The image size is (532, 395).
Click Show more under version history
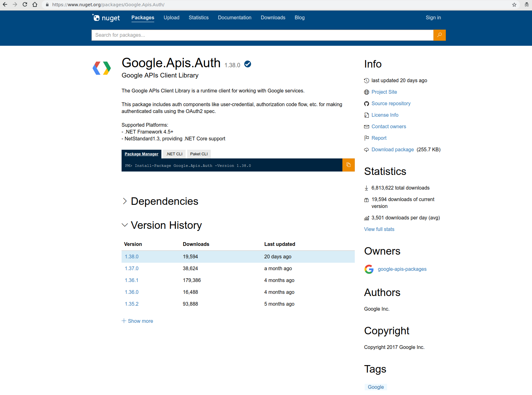pyautogui.click(x=137, y=321)
